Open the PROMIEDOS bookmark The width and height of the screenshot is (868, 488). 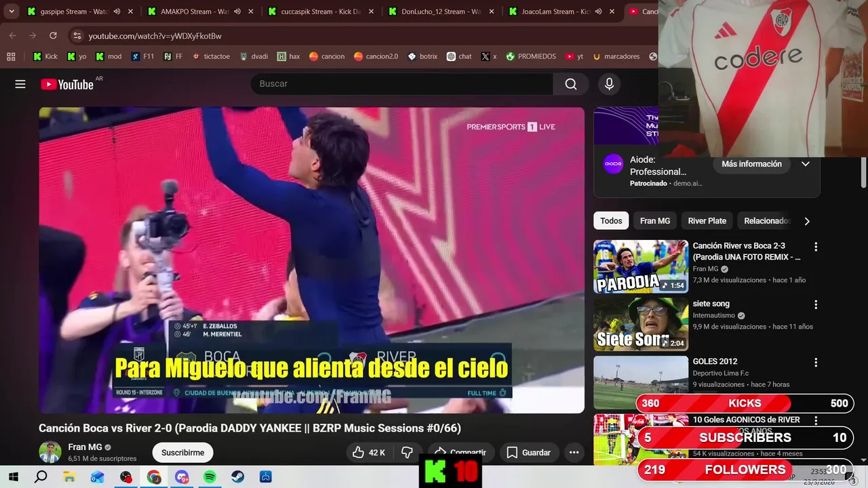(x=530, y=56)
